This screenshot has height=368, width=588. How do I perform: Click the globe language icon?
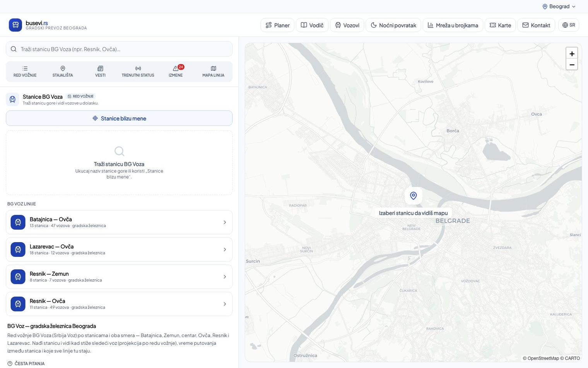[565, 25]
